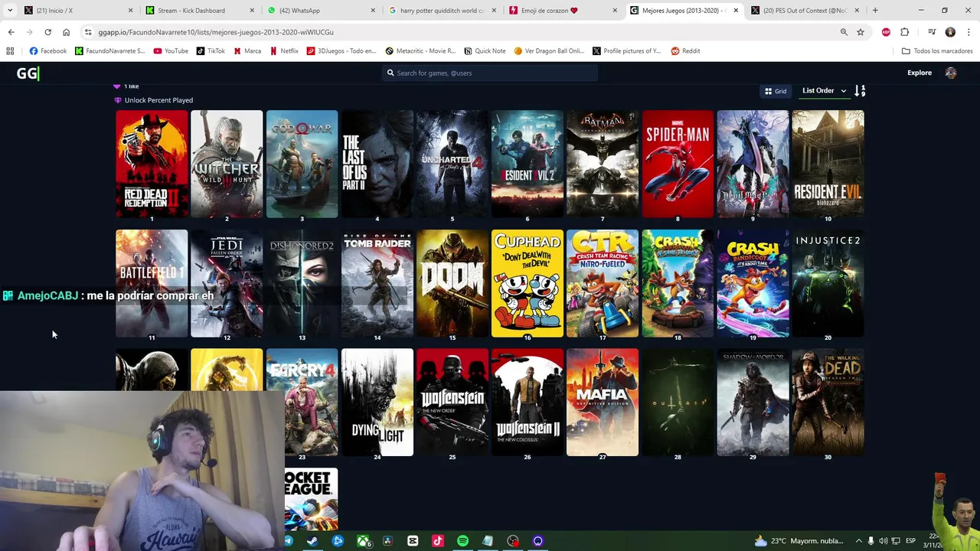980x551 pixels.
Task: Expand the tab search dropdown arrow
Action: click(x=9, y=11)
